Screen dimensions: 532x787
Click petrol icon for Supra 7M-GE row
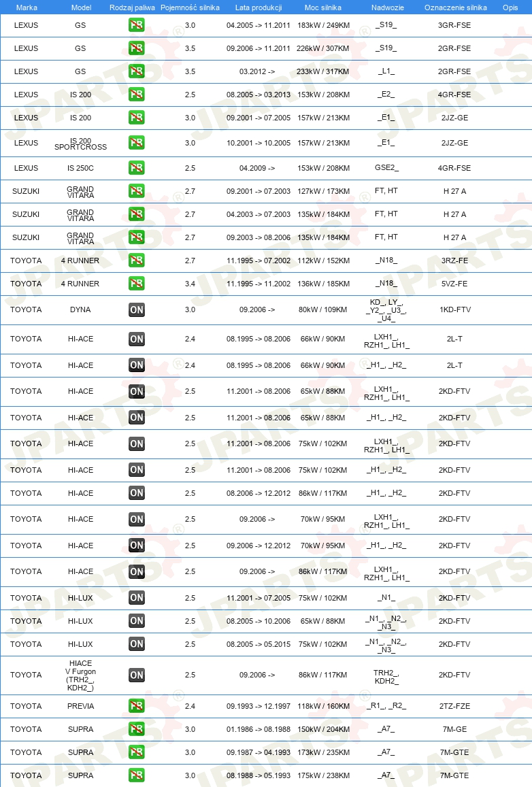pyautogui.click(x=137, y=729)
